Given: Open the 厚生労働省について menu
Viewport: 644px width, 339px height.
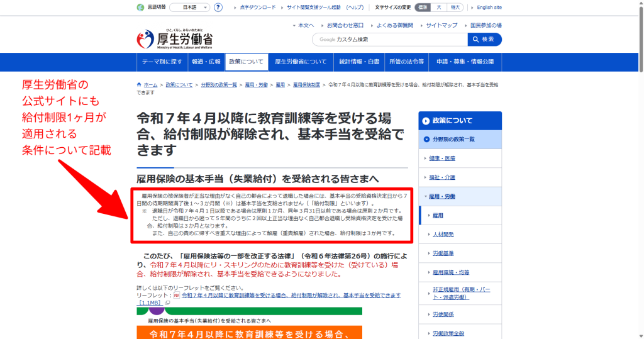Looking at the screenshot, I should click(301, 62).
